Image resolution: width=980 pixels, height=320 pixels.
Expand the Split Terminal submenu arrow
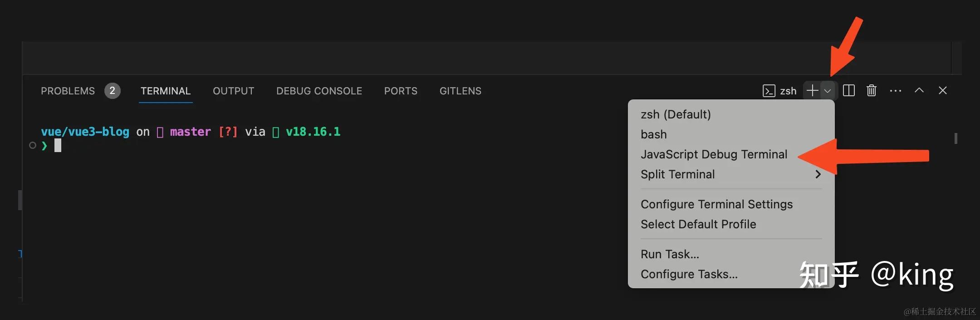[818, 174]
